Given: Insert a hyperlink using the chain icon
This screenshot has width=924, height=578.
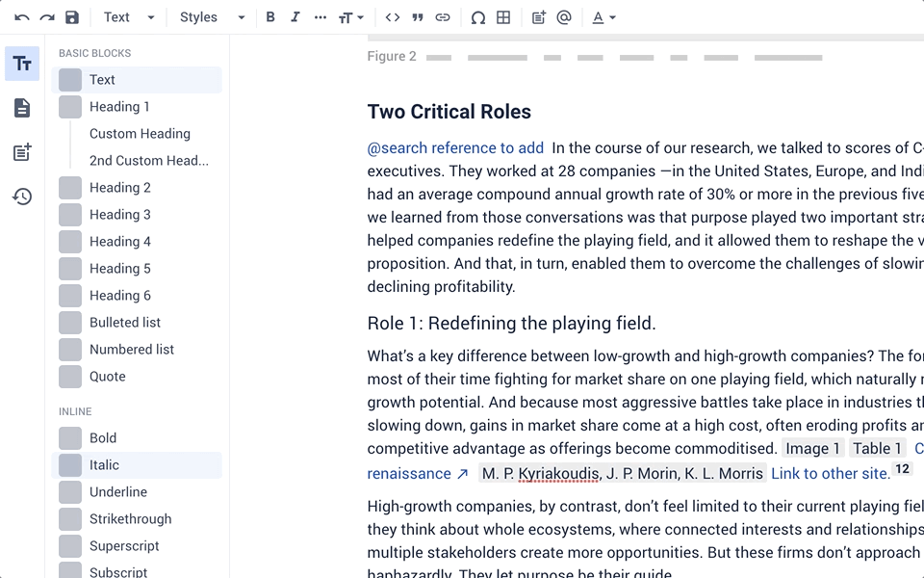Looking at the screenshot, I should pyautogui.click(x=443, y=16).
